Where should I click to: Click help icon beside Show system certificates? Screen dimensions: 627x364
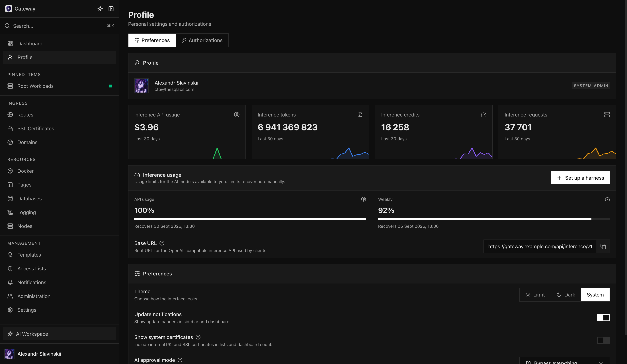(198, 337)
